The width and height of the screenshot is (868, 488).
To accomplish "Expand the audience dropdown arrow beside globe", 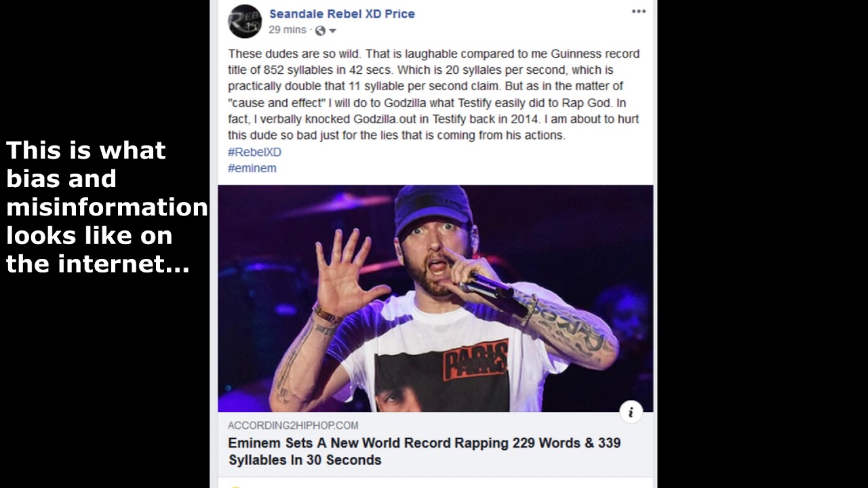I will 332,31.
